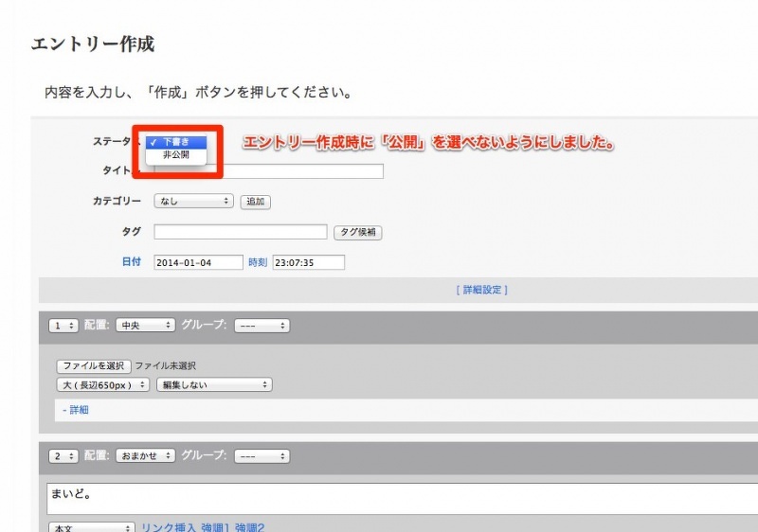Open 配置 dropdown set to 中央
The image size is (758, 532).
pyautogui.click(x=145, y=326)
